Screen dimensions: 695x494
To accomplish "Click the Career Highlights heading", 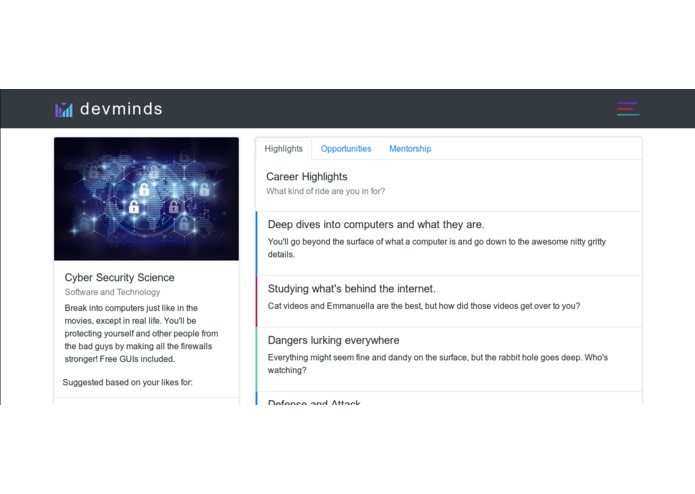I will click(307, 177).
